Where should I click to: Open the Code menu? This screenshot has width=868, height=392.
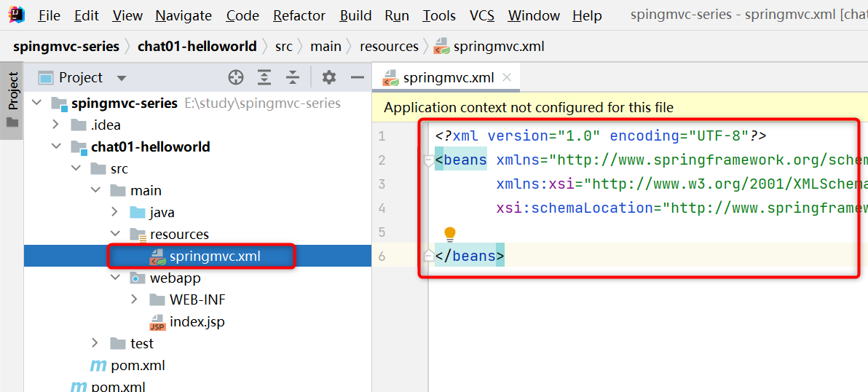[x=242, y=15]
